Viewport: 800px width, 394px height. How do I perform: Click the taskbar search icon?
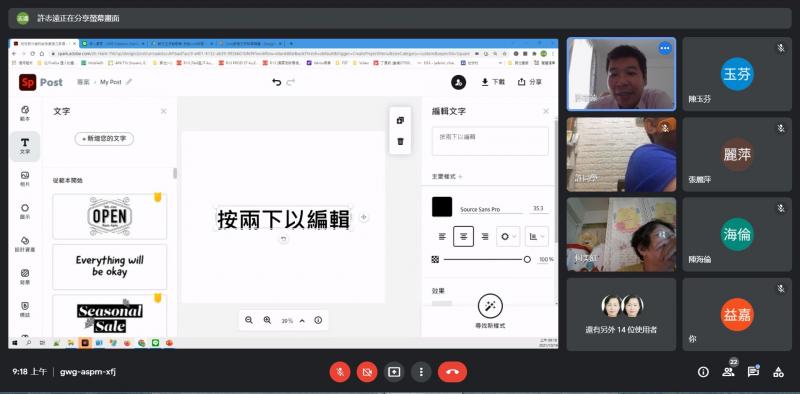coord(29,343)
